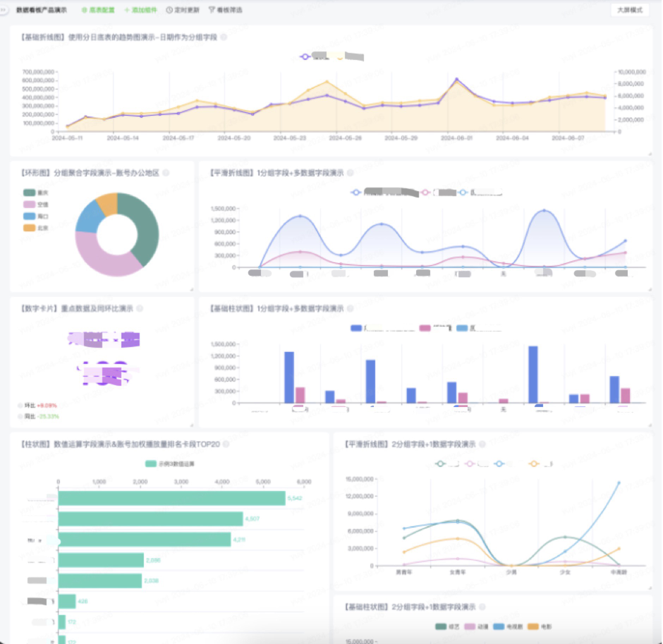
Task: Toggle 示例3数值运算 legend in TOP20 bar chart
Action: click(169, 464)
